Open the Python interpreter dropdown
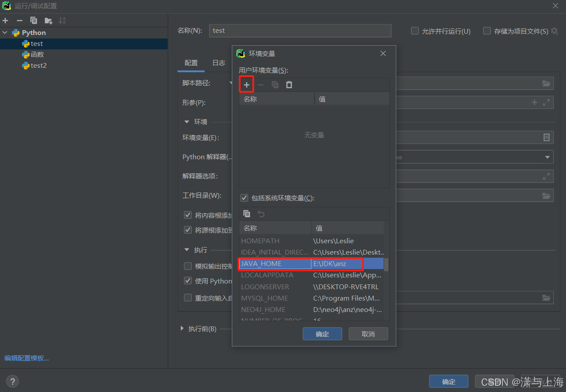Viewport: 566px width, 392px height. pos(547,157)
